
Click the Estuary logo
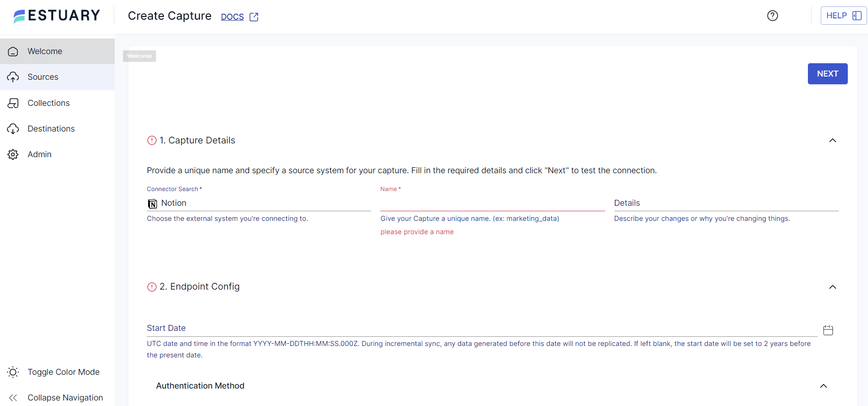[57, 16]
